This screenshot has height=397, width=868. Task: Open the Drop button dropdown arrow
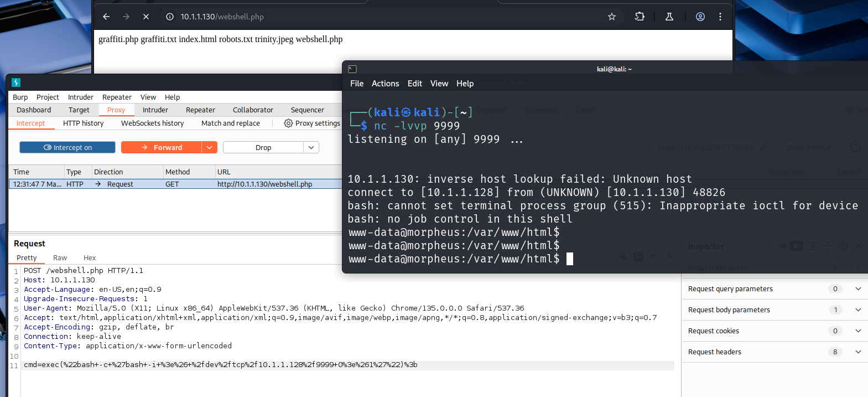[311, 147]
